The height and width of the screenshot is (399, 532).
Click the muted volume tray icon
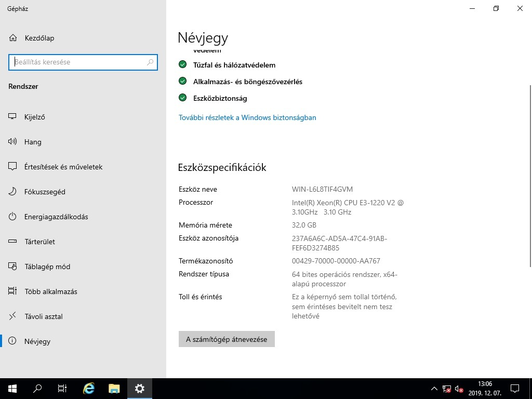pos(459,389)
